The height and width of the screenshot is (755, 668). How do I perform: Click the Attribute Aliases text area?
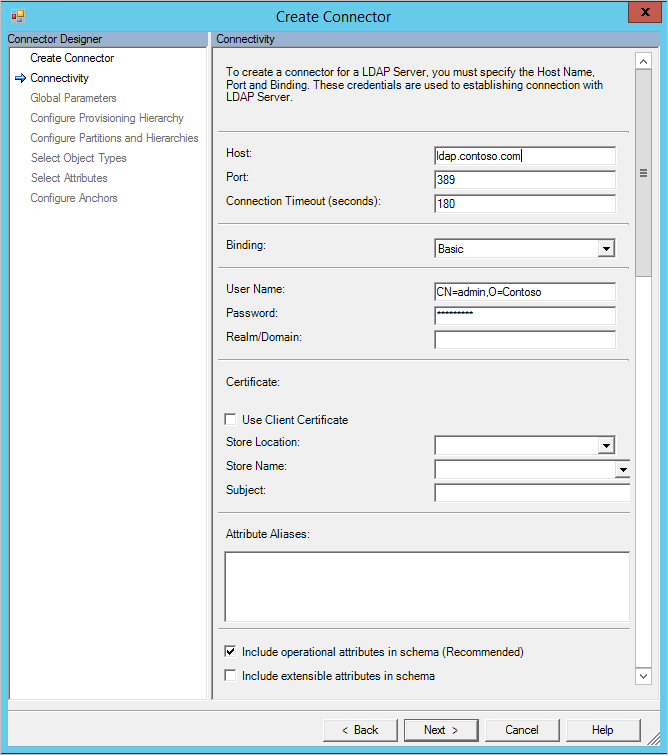pyautogui.click(x=427, y=586)
